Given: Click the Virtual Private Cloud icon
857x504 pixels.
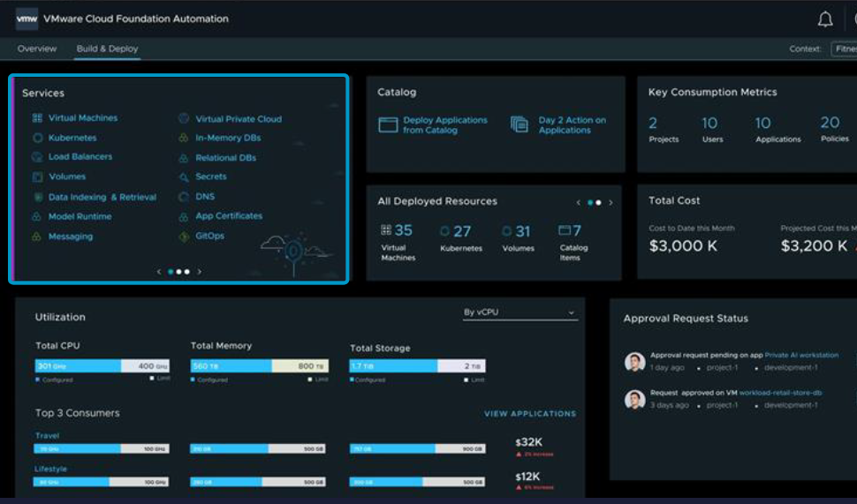Looking at the screenshot, I should [x=184, y=118].
